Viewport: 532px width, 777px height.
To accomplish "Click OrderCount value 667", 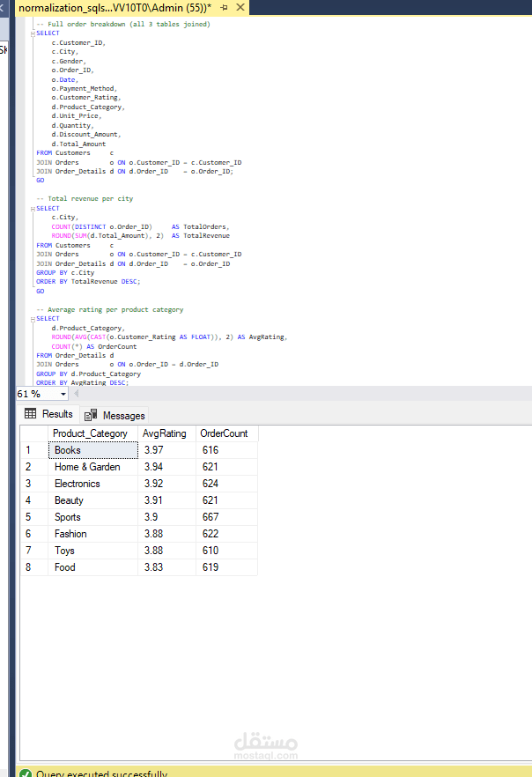I will coord(227,517).
